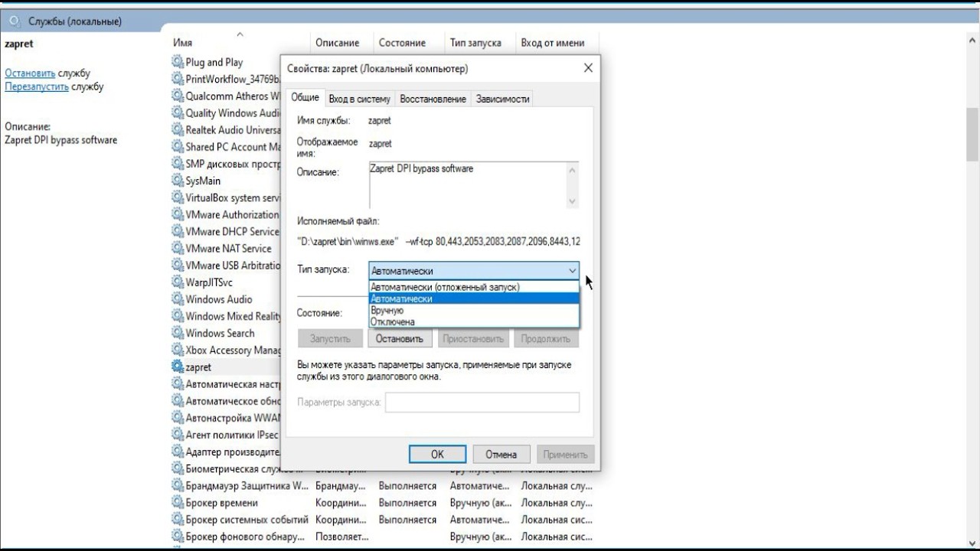Click the gear icon beside SMP дисковых

[x=178, y=164]
